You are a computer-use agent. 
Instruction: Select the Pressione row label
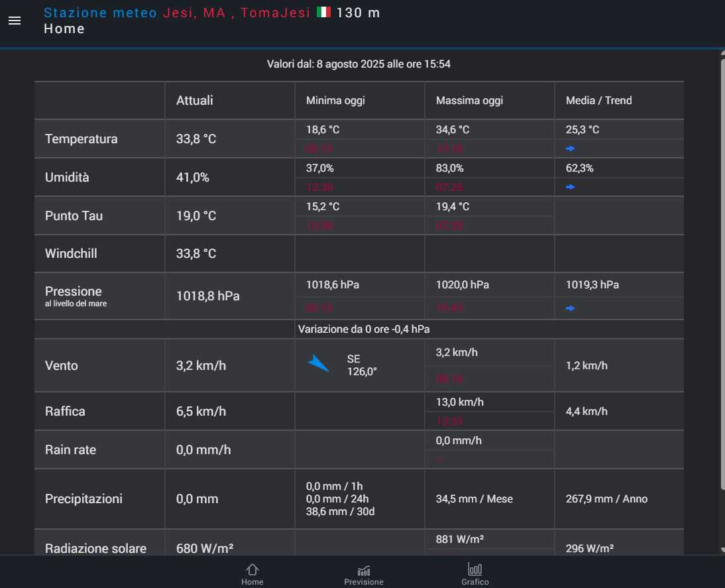point(74,291)
